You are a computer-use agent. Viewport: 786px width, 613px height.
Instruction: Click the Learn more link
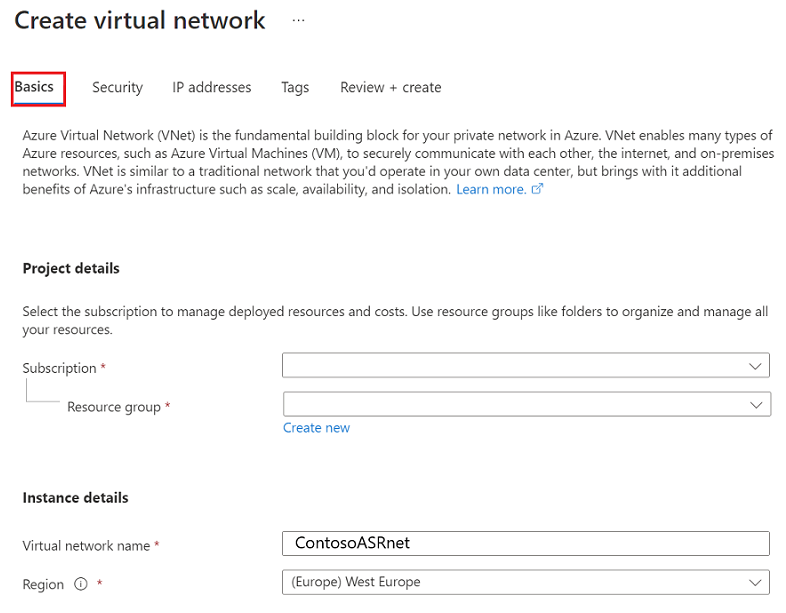[491, 189]
